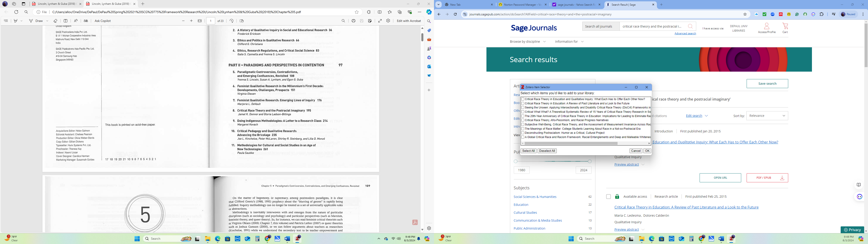This screenshot has height=244, width=868.
Task: Expand Browse by discipline menu
Action: [528, 42]
